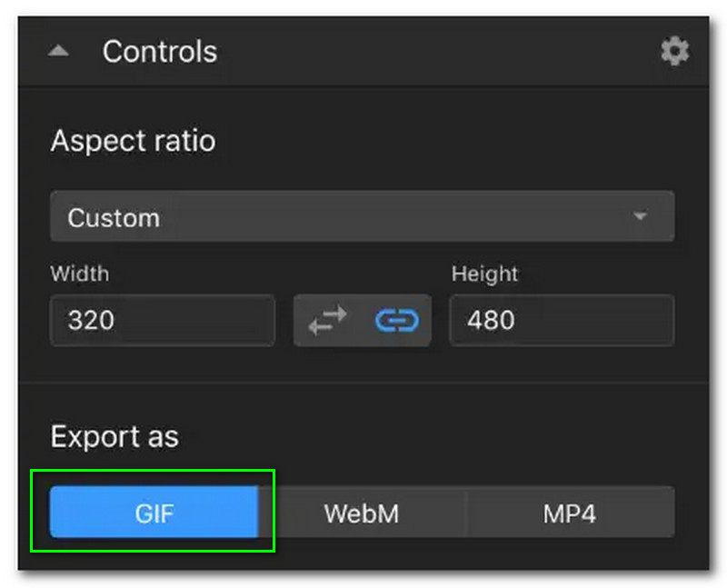Click the Export as heading
727x588 pixels.
[x=115, y=436]
